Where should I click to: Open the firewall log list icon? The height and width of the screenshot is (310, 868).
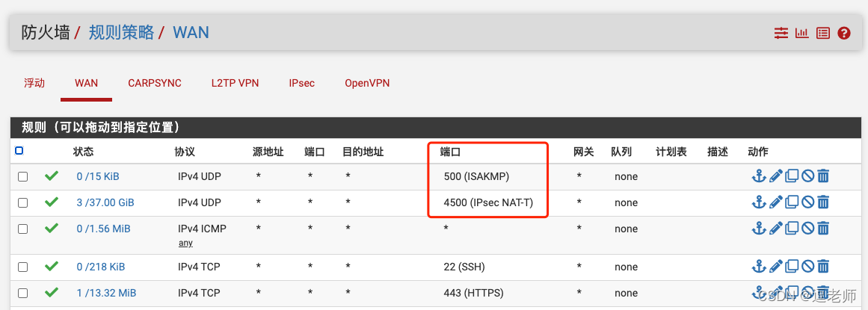pyautogui.click(x=823, y=33)
